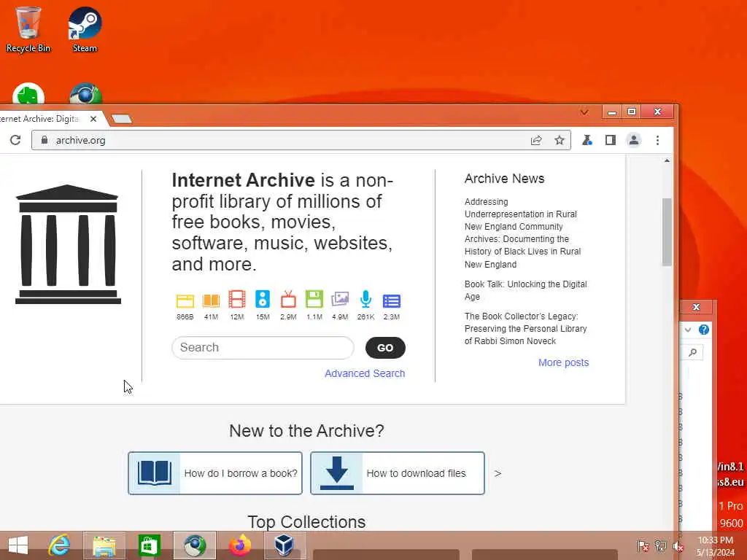
Task: Close the Internet Archive tab
Action: [93, 119]
